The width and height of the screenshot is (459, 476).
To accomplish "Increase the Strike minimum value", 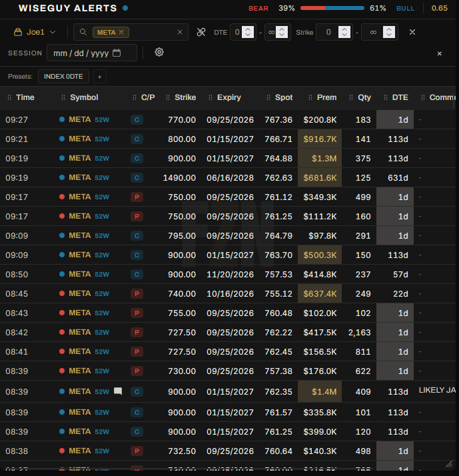I will (x=344, y=29).
